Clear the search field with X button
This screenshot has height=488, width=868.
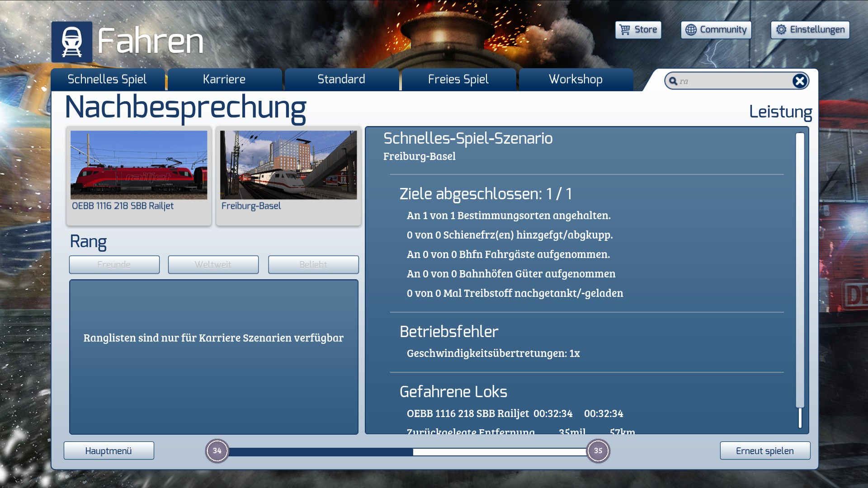pos(799,81)
